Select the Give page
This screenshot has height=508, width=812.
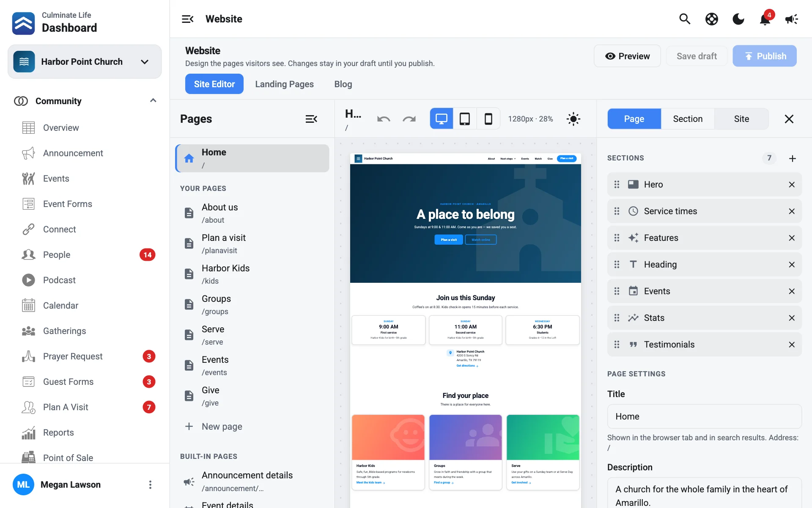coord(252,396)
